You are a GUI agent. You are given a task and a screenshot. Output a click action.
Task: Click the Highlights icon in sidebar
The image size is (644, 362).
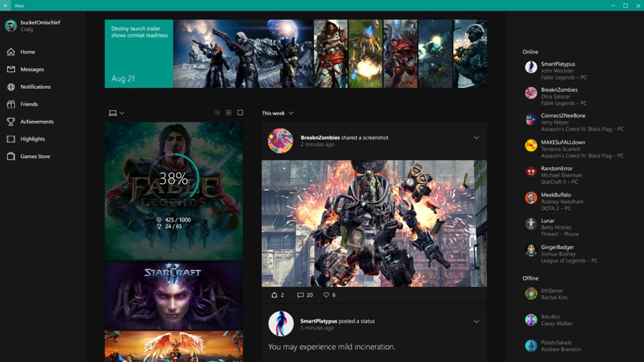pos(11,139)
